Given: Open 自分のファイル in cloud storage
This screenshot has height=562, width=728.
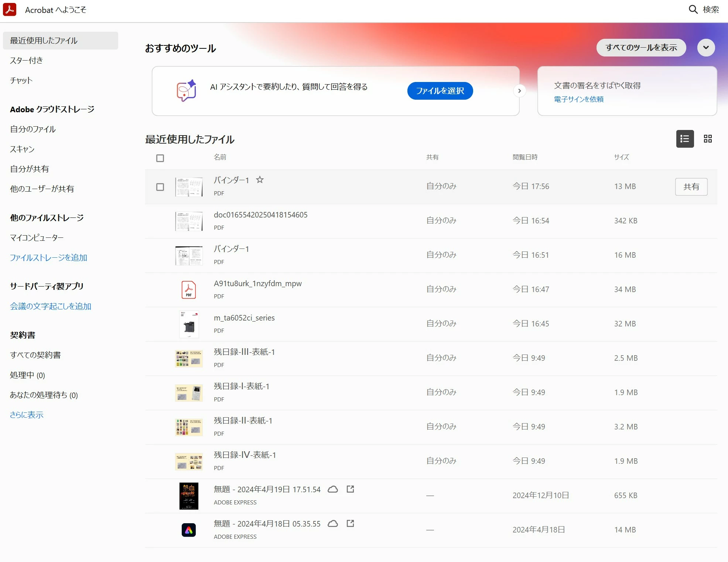Looking at the screenshot, I should [x=33, y=129].
